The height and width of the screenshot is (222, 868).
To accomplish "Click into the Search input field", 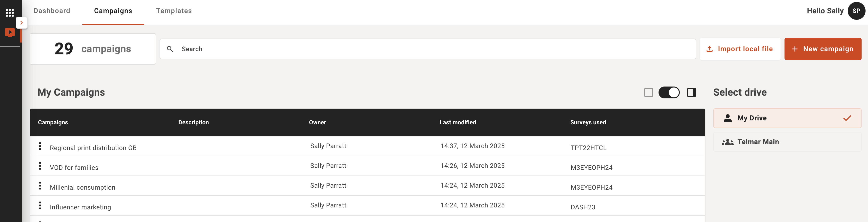I will click(428, 49).
